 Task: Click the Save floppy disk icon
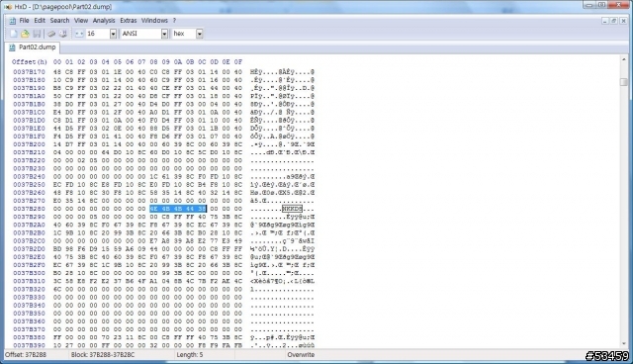[x=37, y=34]
